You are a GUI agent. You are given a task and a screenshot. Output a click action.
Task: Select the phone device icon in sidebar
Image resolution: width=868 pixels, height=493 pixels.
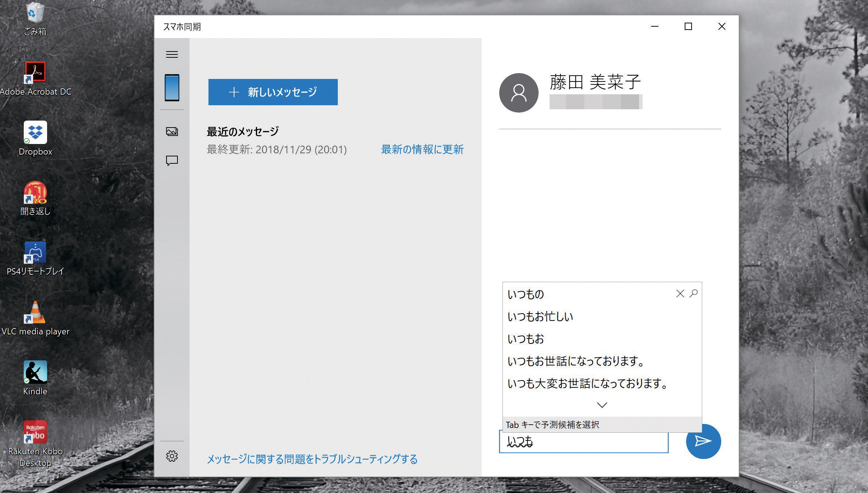click(x=172, y=88)
